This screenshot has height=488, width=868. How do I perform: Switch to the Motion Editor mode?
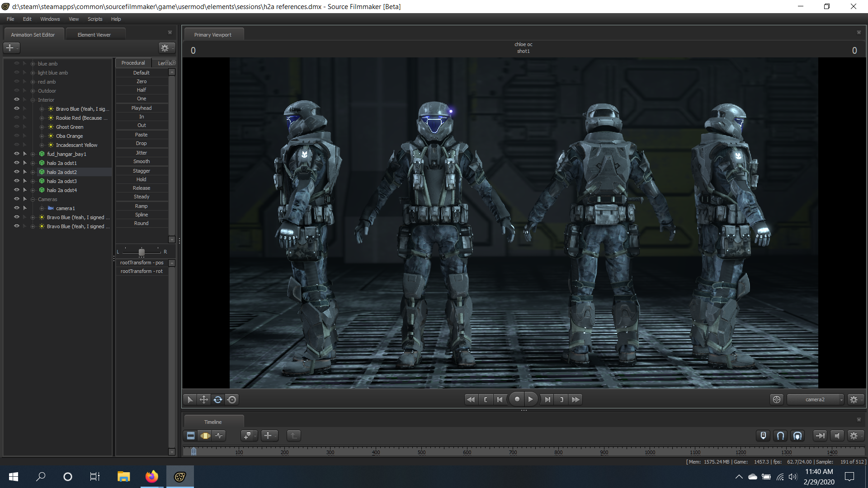205,436
